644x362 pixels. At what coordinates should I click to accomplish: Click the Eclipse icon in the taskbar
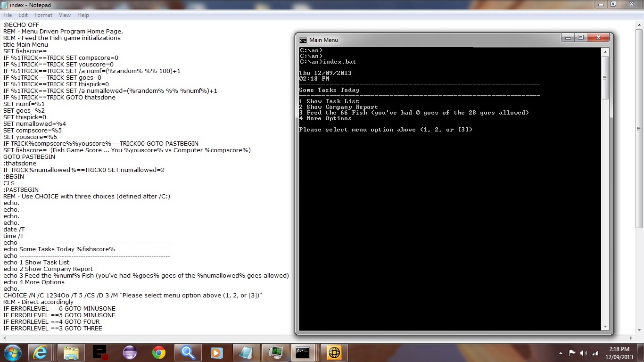130,353
